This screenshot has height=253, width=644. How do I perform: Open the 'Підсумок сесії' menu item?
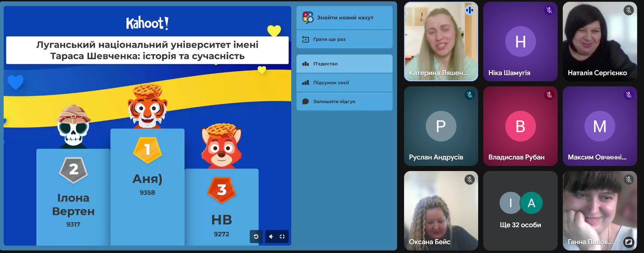pyautogui.click(x=344, y=83)
